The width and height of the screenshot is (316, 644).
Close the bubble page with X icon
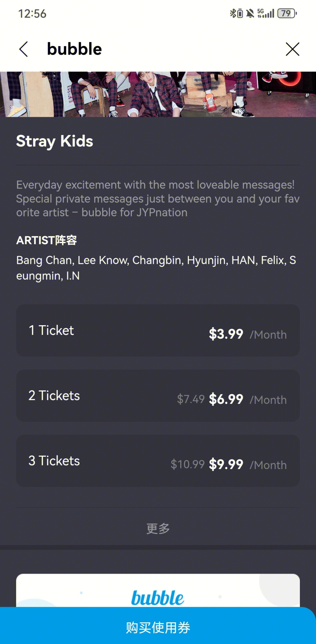click(292, 49)
